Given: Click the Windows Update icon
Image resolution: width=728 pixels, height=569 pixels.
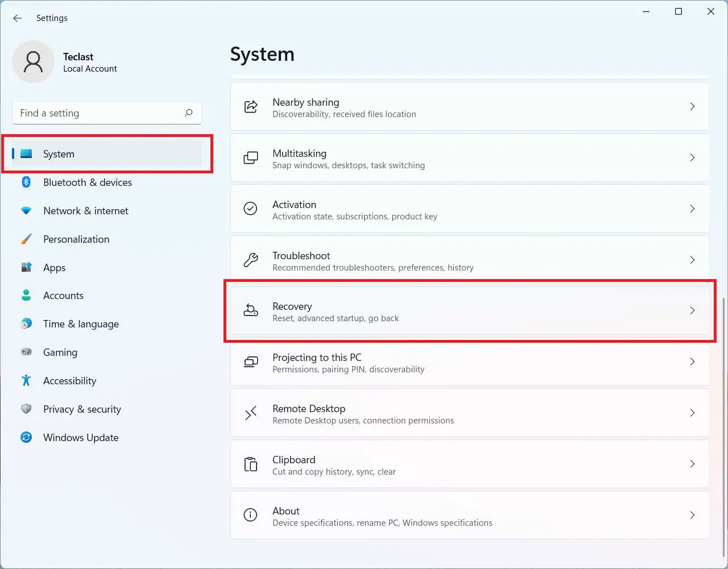Looking at the screenshot, I should (26, 437).
